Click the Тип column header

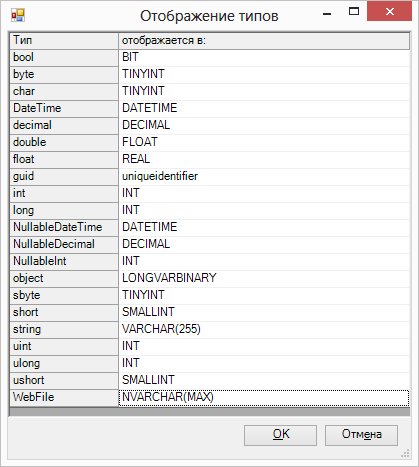64,41
